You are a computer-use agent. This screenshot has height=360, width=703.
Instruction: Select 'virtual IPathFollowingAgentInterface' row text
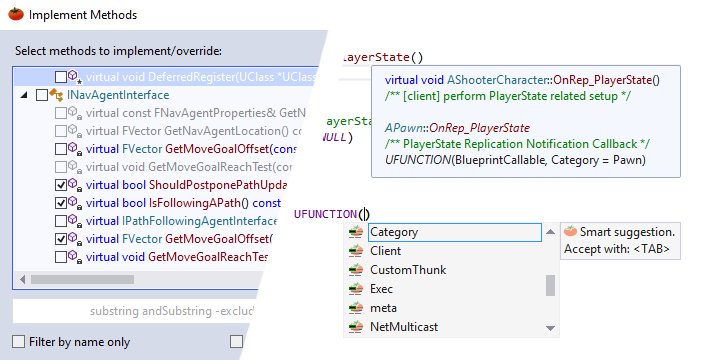181,221
